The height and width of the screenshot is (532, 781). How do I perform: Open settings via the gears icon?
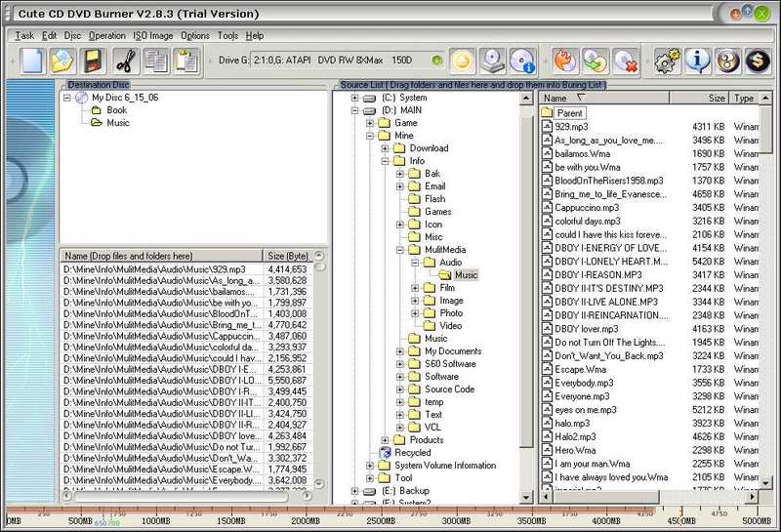coord(667,61)
